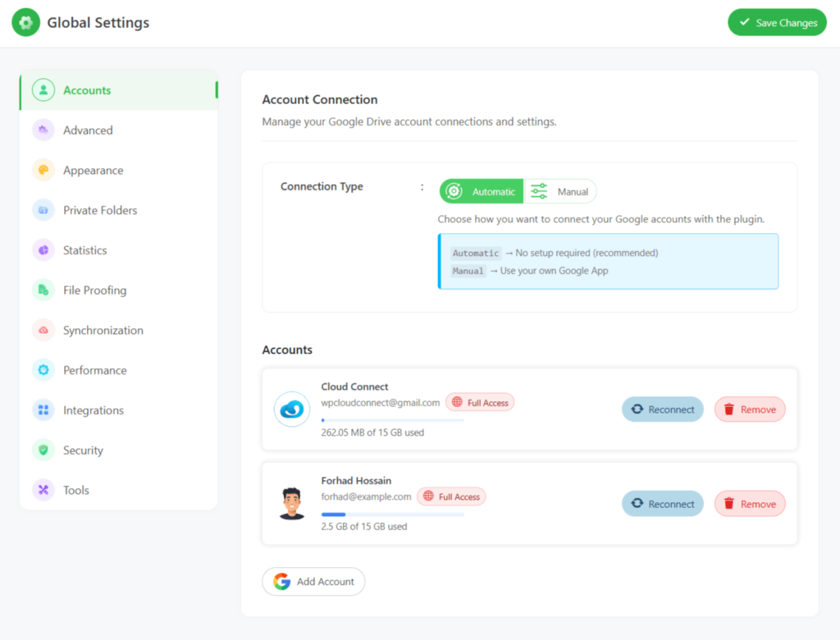Select the Accounts tab in sidebar
The image size is (840, 640).
tap(87, 90)
